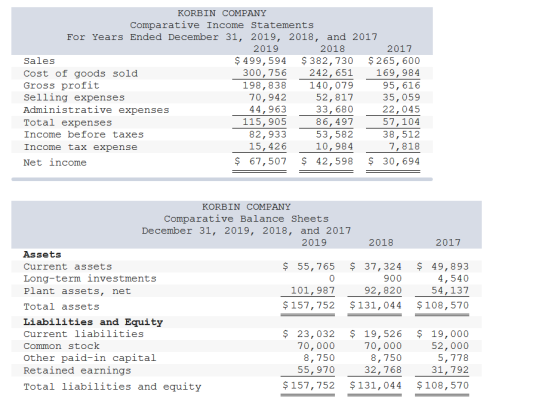
Task: Click 2017 selling expenses 35,059
Action: point(401,97)
